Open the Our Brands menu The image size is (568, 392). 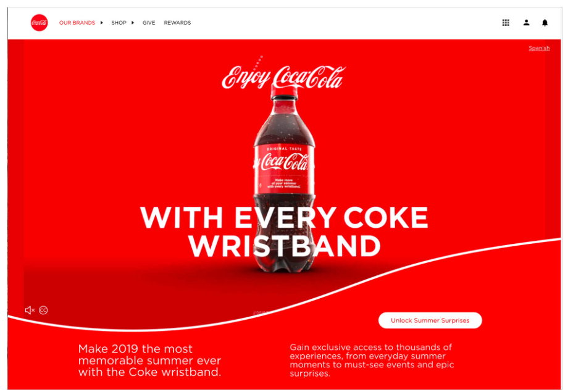pyautogui.click(x=77, y=22)
